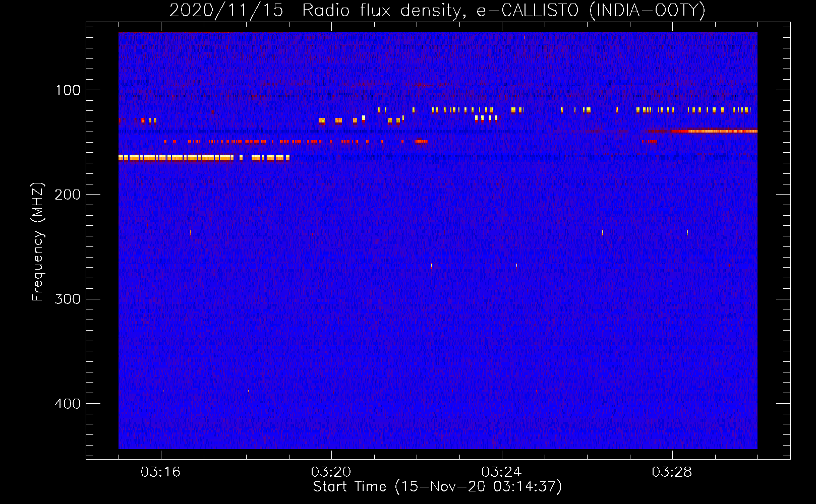Click the 03:24 time tick label
Image resolution: width=816 pixels, height=504 pixels.
click(x=501, y=472)
